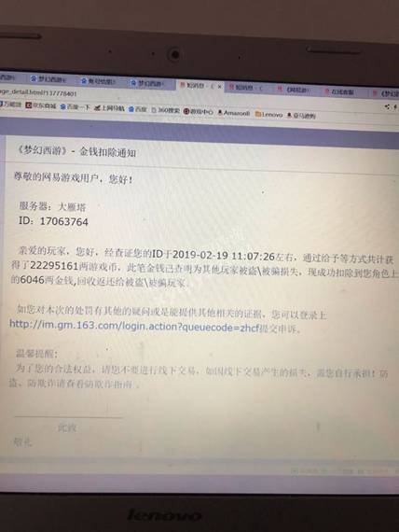Open the 360搜索 bookmark

coord(165,110)
